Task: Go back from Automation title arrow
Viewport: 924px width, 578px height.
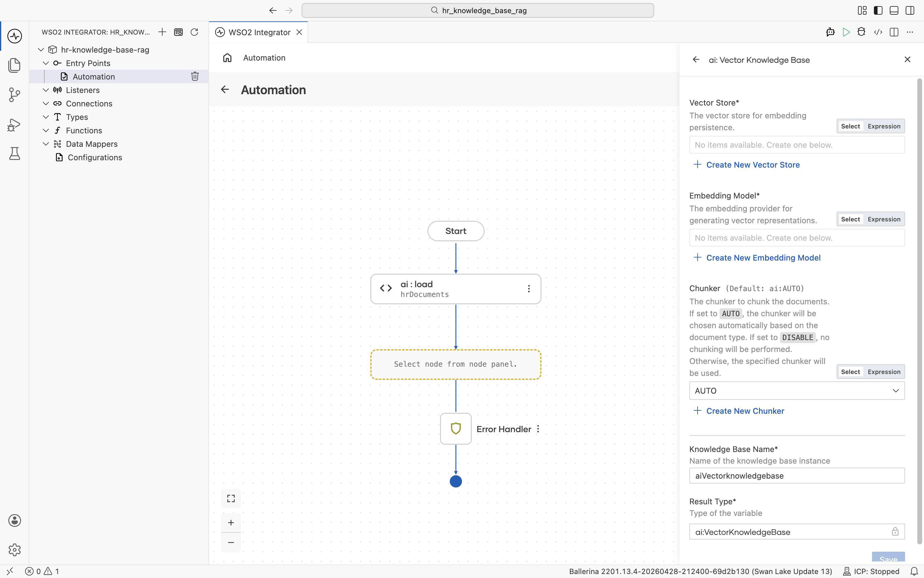Action: (x=225, y=89)
